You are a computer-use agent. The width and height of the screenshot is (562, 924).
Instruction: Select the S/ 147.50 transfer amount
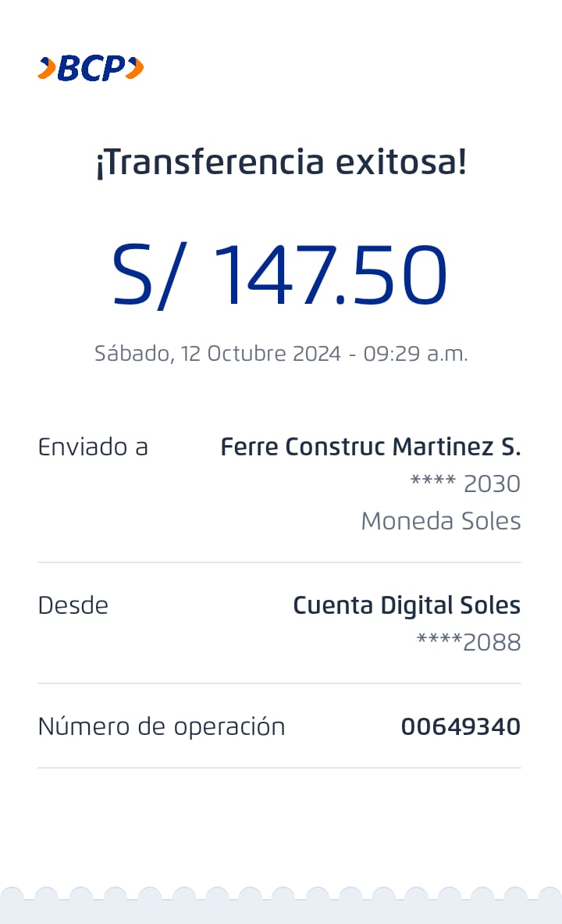coord(279,275)
